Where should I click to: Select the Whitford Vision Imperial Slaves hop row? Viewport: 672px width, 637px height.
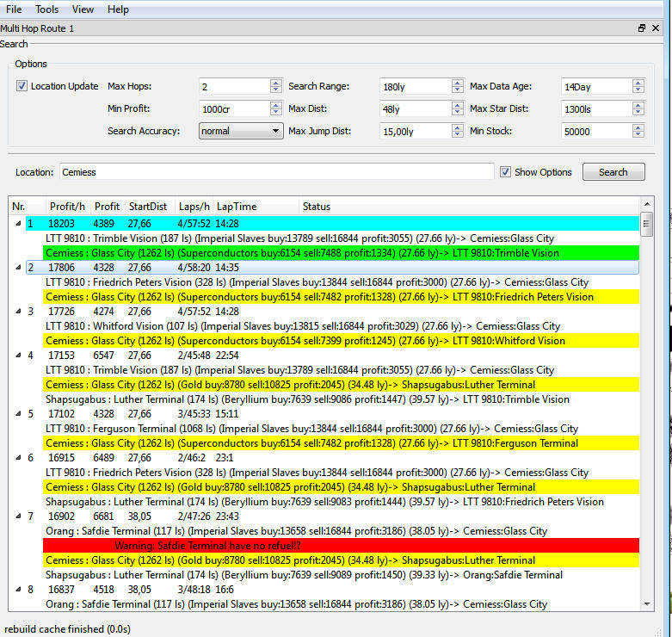tap(341, 325)
